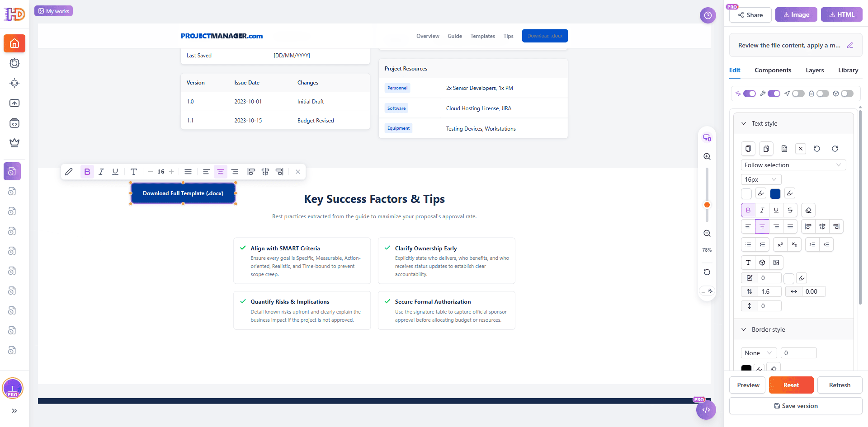Click the image icon in Text style panel
The image size is (868, 427).
776,263
